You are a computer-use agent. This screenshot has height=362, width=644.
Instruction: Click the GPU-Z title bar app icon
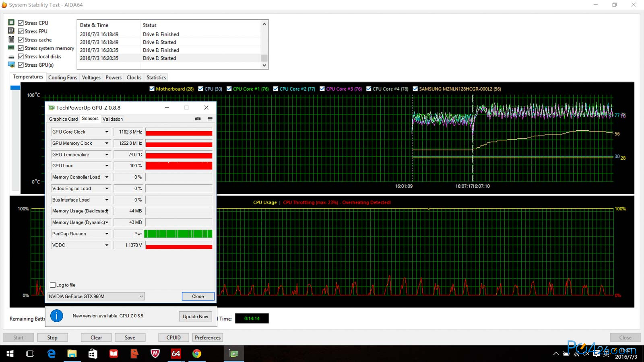(51, 108)
